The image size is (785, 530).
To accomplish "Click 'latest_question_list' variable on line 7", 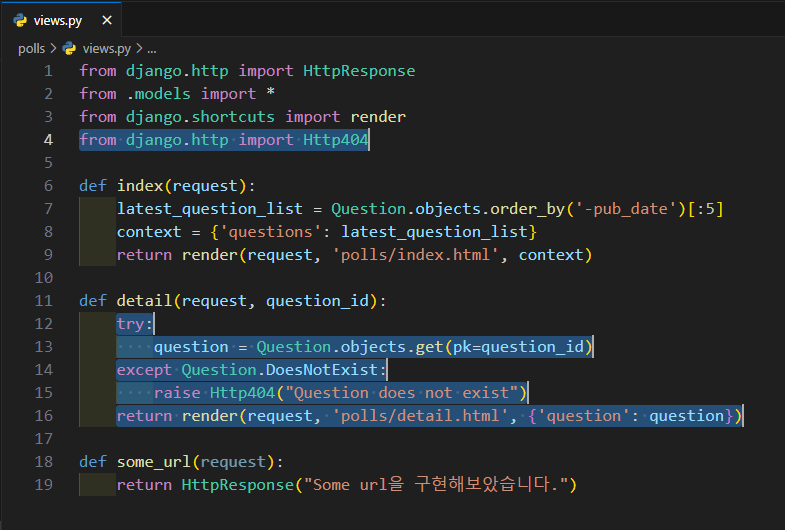I will pyautogui.click(x=209, y=209).
